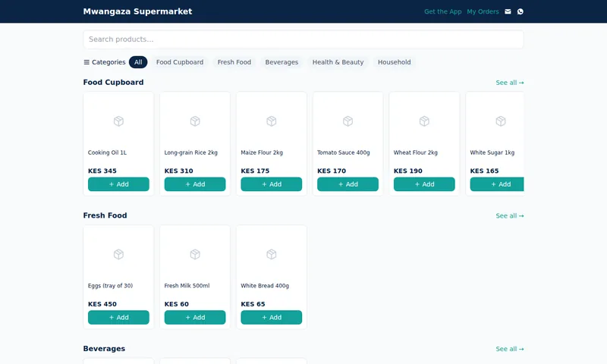Click Long-grain Rice 2kg product image placeholder
This screenshot has width=607, height=364.
(195, 121)
